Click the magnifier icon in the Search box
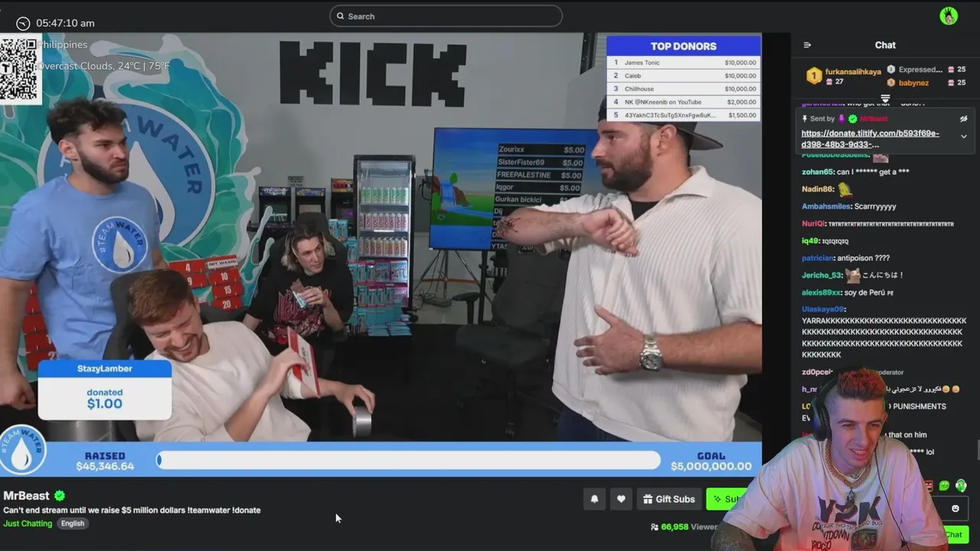 coord(341,16)
